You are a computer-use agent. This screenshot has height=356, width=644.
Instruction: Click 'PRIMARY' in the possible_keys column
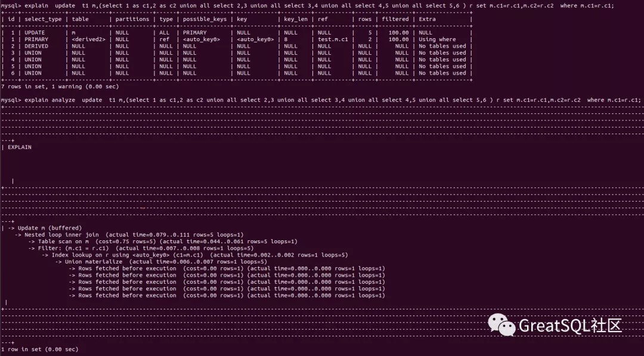194,32
